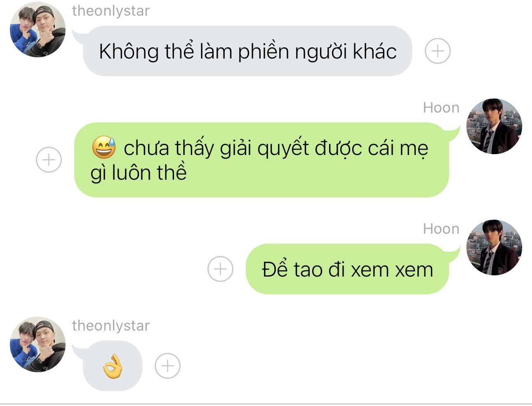
Task: Open Hoon's avatar beside "Để tao đi xem xem"
Action: [x=494, y=247]
